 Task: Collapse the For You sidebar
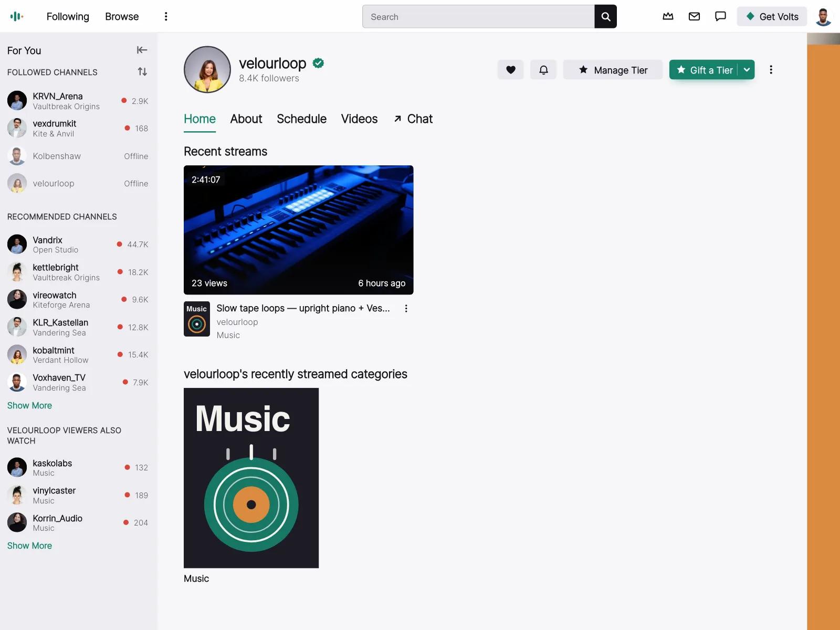tap(142, 50)
